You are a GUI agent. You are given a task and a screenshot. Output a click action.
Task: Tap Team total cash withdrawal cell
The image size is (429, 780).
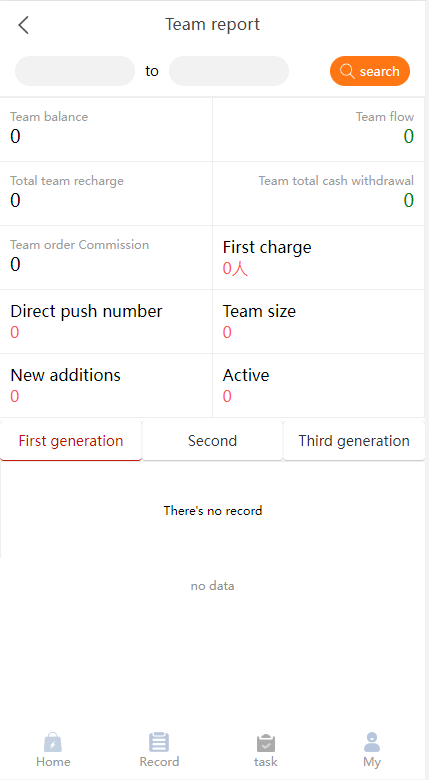319,194
